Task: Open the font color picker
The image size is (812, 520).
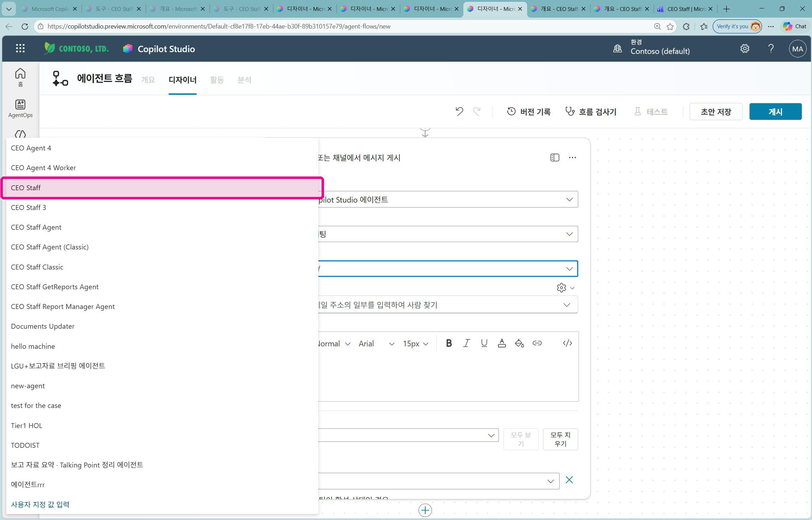Action: coord(502,343)
